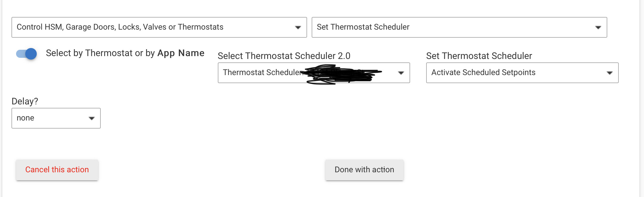
Task: Click the arrow icon on Control HSM dropdown
Action: pyautogui.click(x=298, y=28)
